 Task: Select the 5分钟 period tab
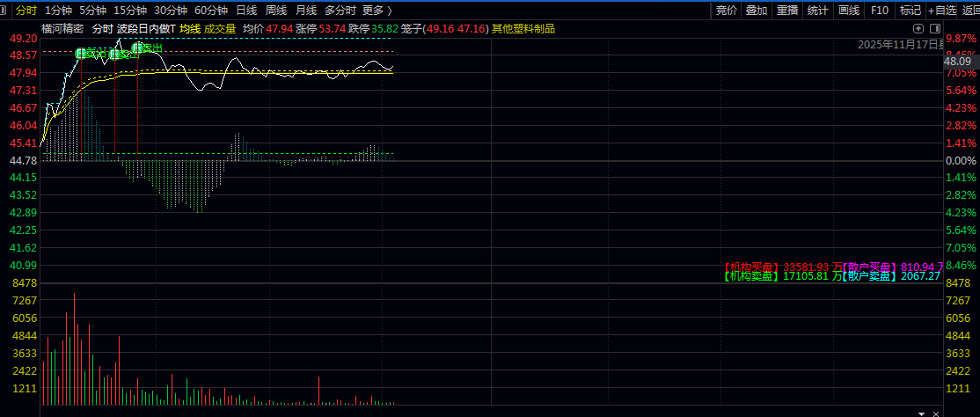(92, 10)
